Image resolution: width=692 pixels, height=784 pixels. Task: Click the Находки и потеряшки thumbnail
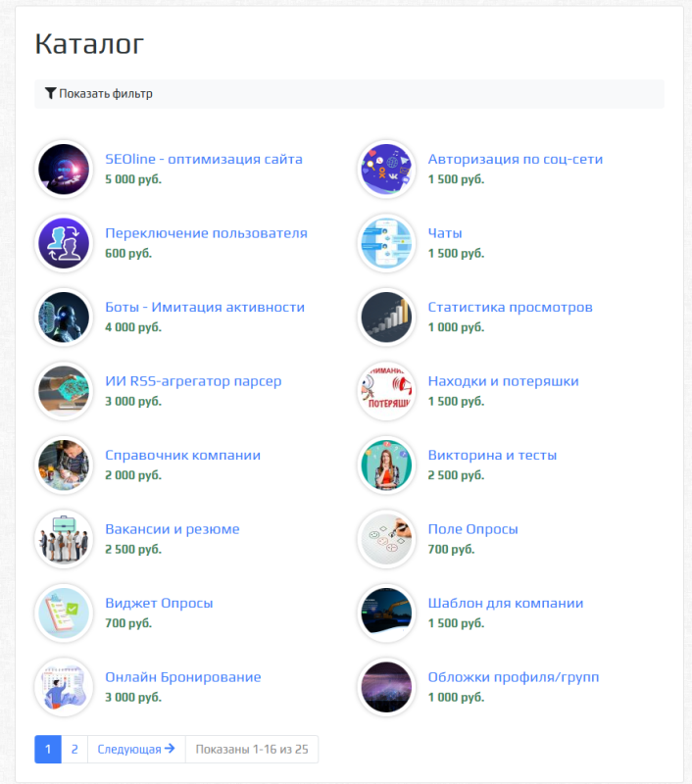coord(386,391)
